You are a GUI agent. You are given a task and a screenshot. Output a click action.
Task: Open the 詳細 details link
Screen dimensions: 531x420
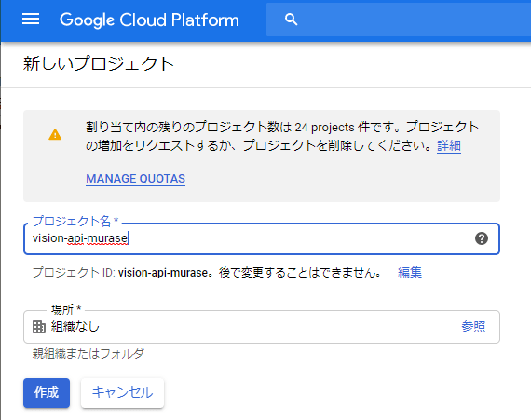(449, 146)
